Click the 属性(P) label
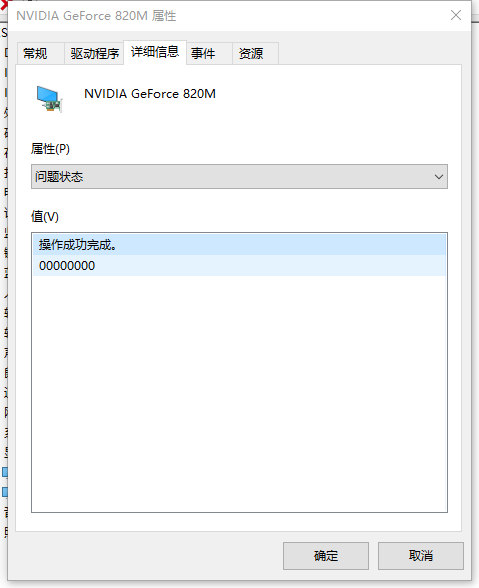The width and height of the screenshot is (479, 588). (50, 149)
